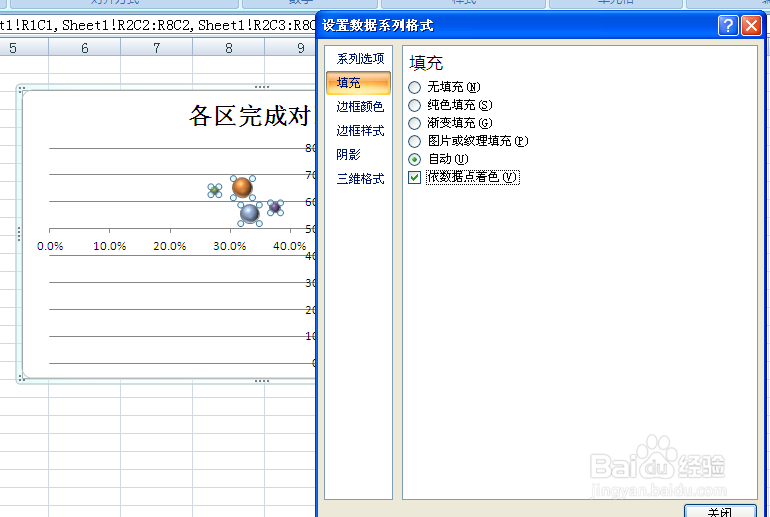Image resolution: width=770 pixels, height=517 pixels.
Task: Select the blue-gray bubble in chart
Action: tap(250, 212)
